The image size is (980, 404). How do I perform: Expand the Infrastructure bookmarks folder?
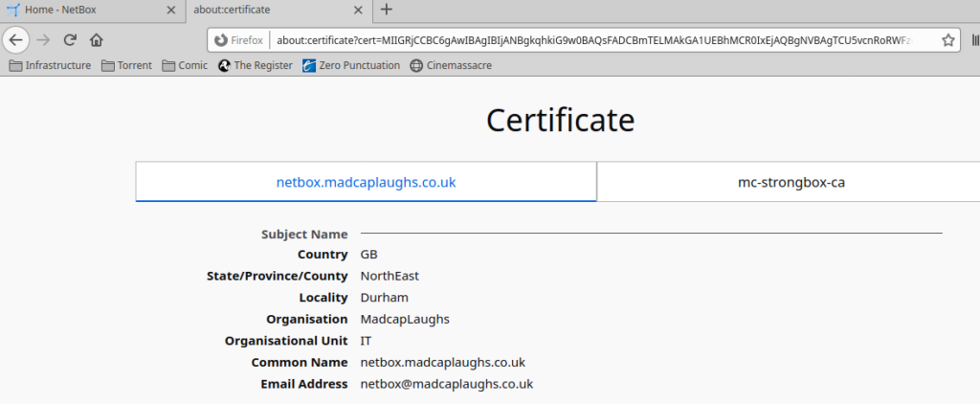pyautogui.click(x=51, y=66)
